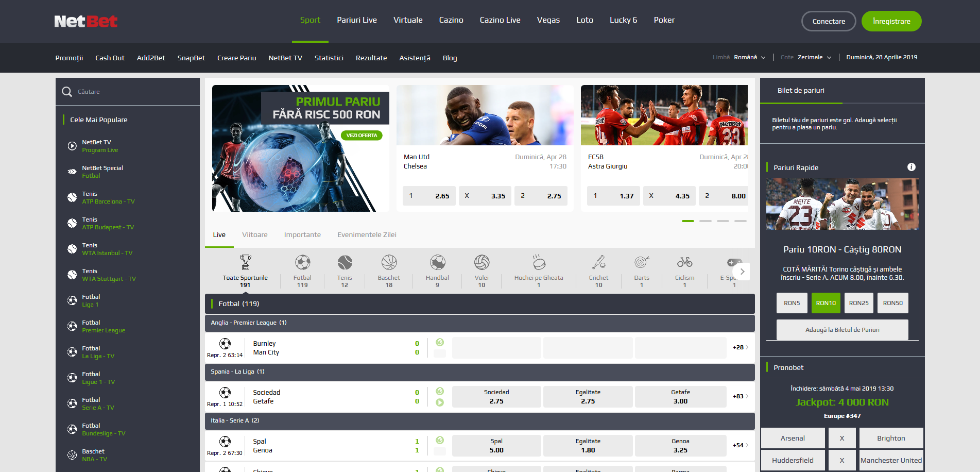980x472 pixels.
Task: Click stats icon for Spal Genoa match
Action: (440, 440)
